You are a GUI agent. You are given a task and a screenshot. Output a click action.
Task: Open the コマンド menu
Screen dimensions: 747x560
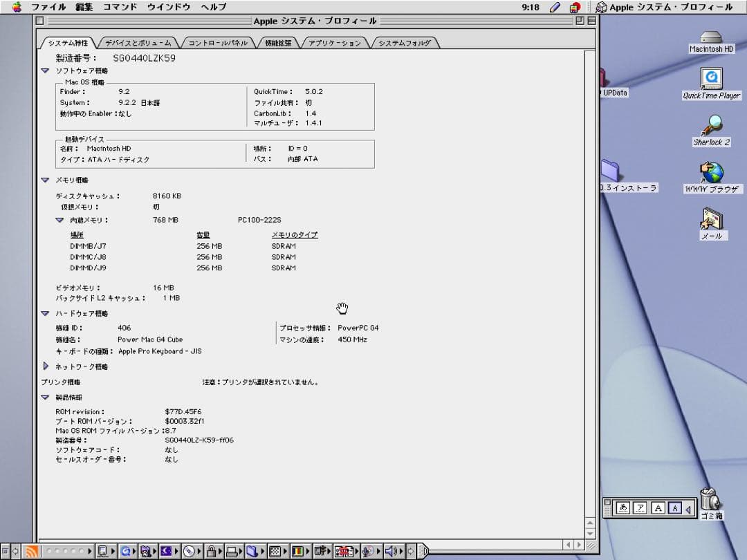tap(120, 7)
